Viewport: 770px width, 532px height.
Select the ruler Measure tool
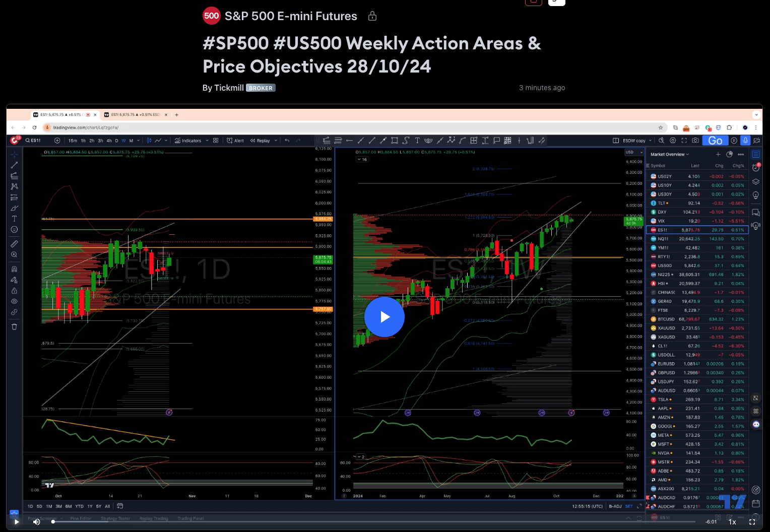pos(14,244)
